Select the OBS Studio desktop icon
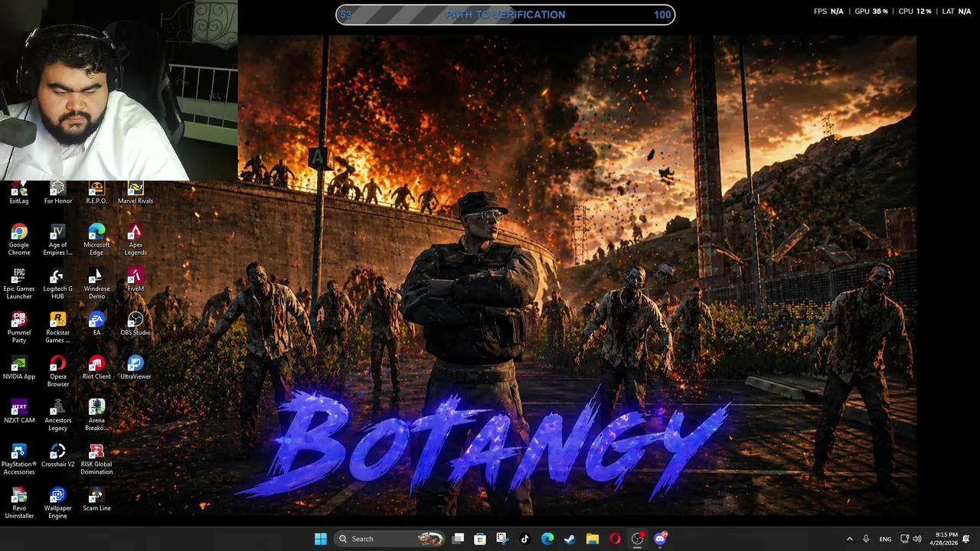Screen dimensions: 980x551 coord(136,324)
